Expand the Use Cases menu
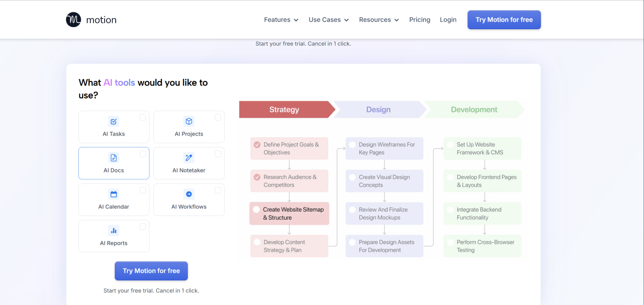The height and width of the screenshot is (305, 644). click(x=328, y=19)
